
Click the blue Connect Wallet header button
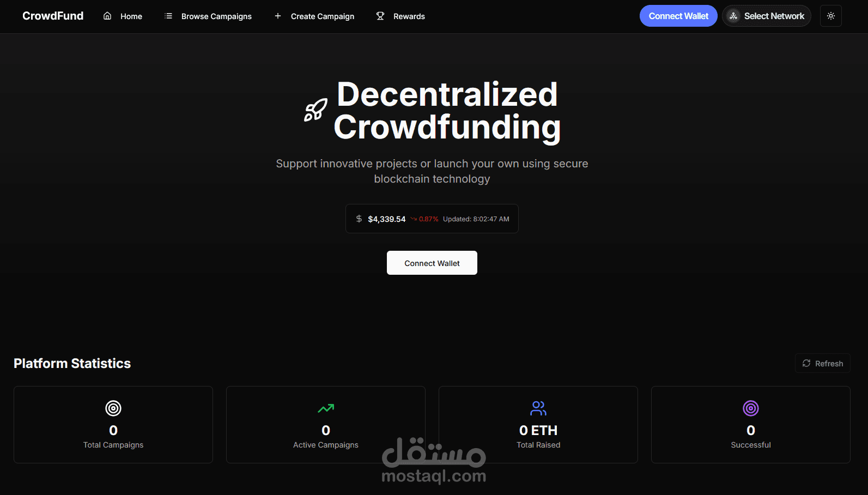point(678,16)
